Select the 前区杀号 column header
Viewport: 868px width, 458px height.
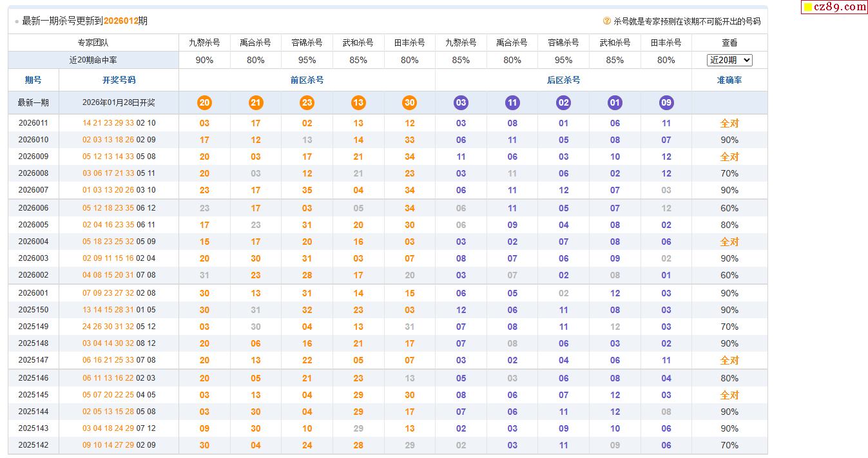coord(307,81)
